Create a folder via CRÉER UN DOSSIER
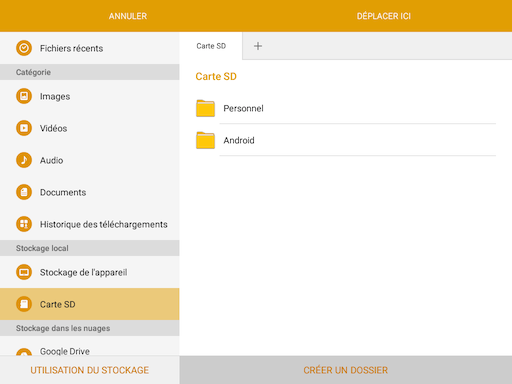The width and height of the screenshot is (512, 384). [x=346, y=370]
